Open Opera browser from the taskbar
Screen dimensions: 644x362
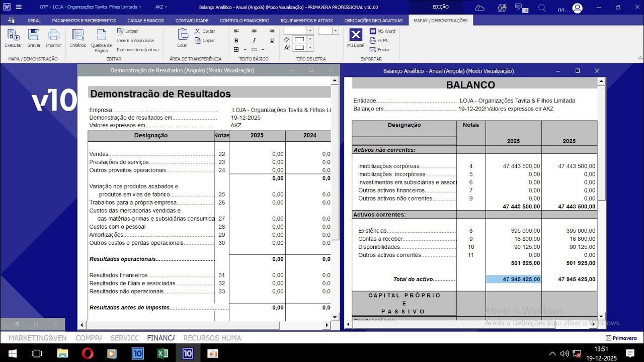[x=88, y=353]
